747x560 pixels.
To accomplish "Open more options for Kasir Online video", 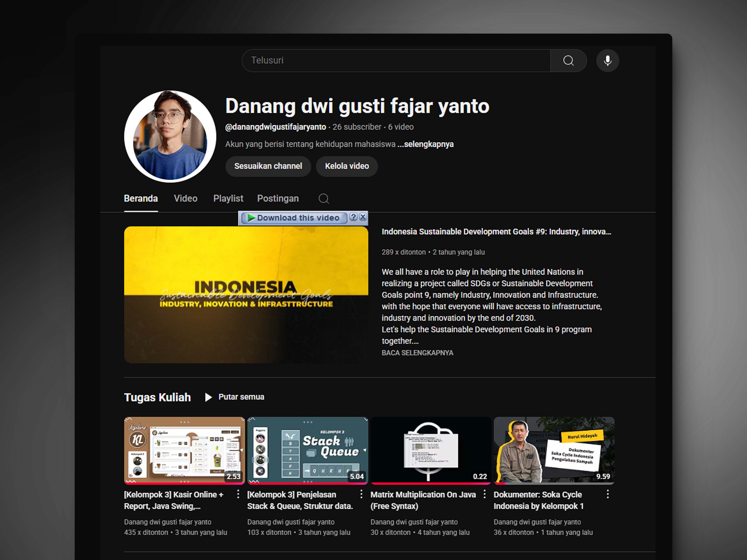I will (238, 494).
